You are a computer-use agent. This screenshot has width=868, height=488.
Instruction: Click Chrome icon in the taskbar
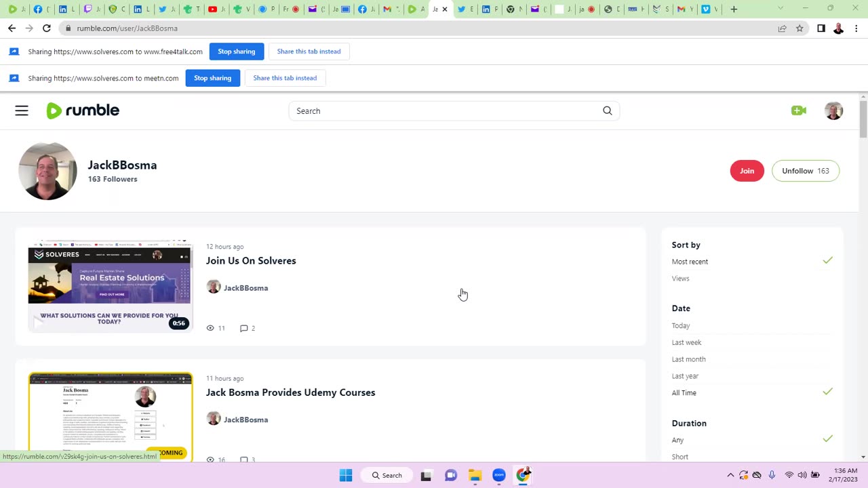coord(524,475)
